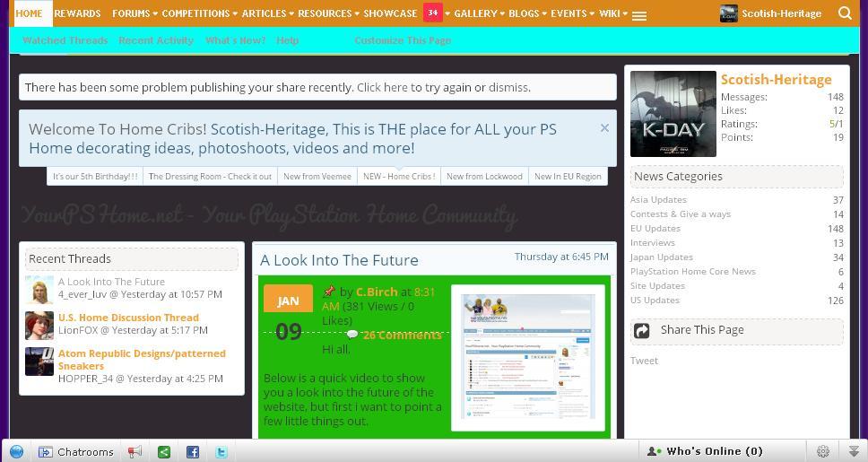Select the NEW - Home Cribs! notice tab

(x=399, y=176)
